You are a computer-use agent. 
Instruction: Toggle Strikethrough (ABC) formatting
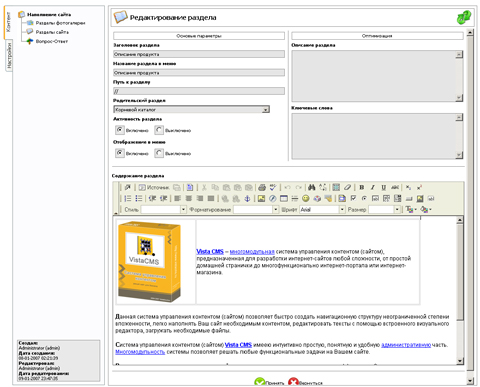click(395, 187)
